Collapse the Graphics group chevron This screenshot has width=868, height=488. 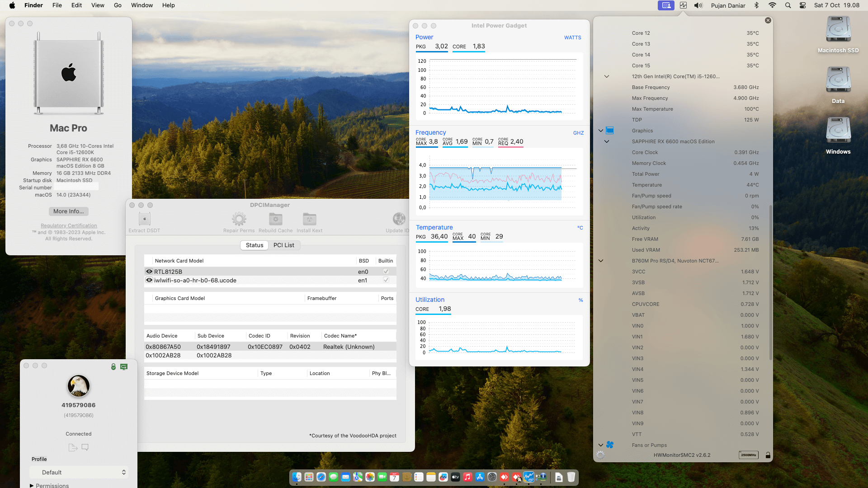tap(601, 131)
